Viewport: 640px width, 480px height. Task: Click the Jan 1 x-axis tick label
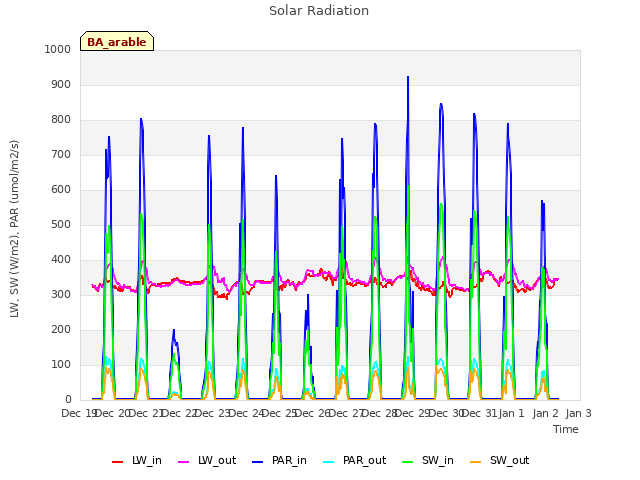[x=511, y=413]
